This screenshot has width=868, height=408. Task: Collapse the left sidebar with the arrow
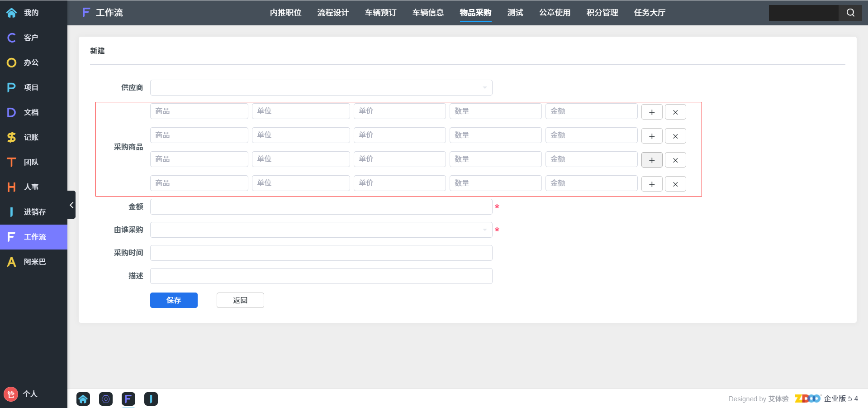pyautogui.click(x=71, y=205)
